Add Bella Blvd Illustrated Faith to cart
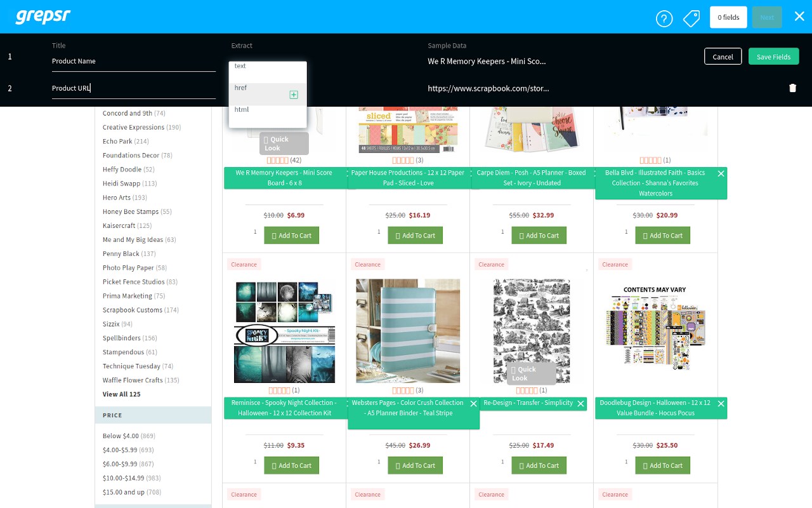The height and width of the screenshot is (508, 812). pos(663,236)
